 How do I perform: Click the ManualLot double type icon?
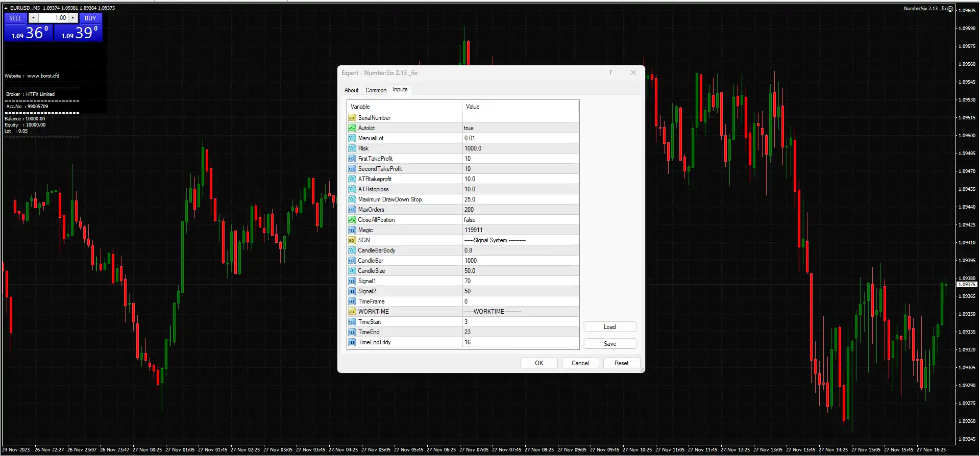352,138
